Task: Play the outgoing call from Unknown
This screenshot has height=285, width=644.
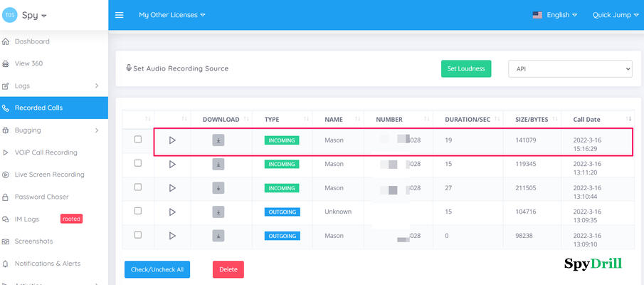Action: [172, 212]
